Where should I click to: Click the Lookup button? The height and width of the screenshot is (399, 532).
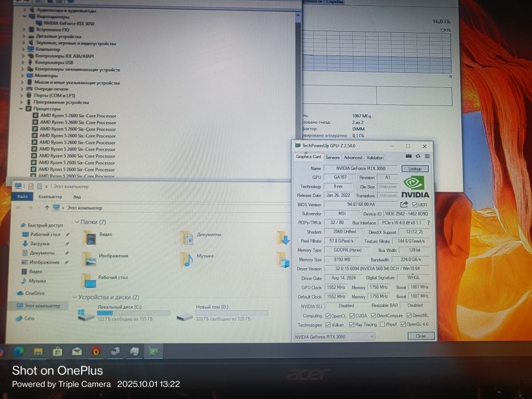[415, 169]
